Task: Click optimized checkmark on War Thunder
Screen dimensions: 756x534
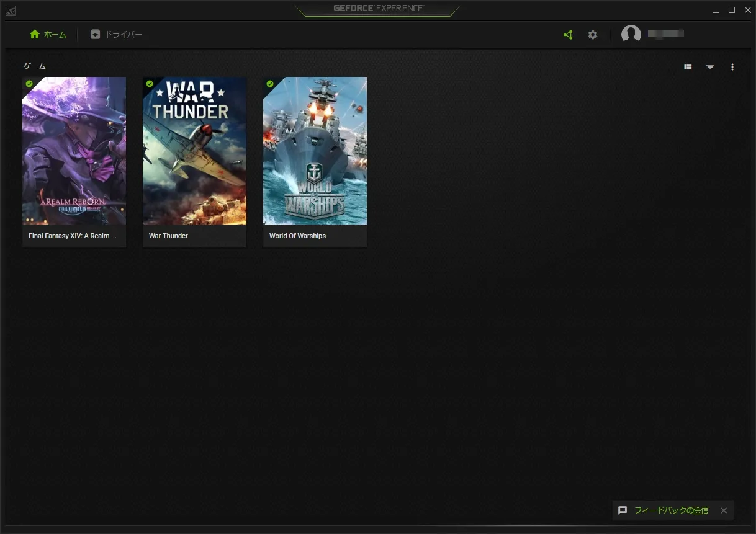Action: click(150, 84)
